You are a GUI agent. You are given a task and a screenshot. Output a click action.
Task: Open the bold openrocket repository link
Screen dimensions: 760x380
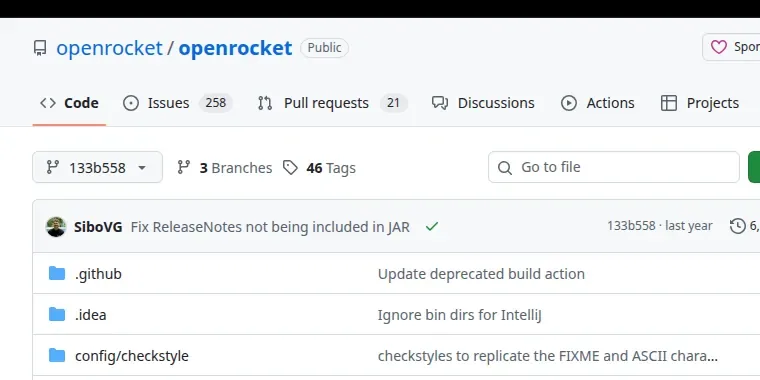pos(236,48)
